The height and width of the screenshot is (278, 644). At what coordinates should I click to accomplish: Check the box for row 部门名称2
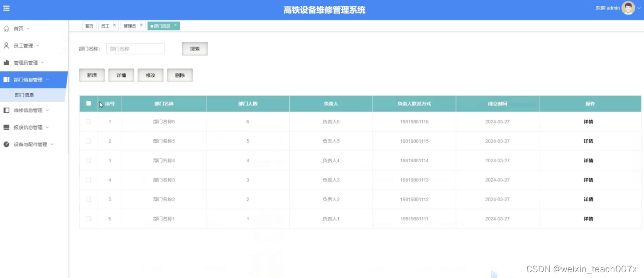coord(88,199)
